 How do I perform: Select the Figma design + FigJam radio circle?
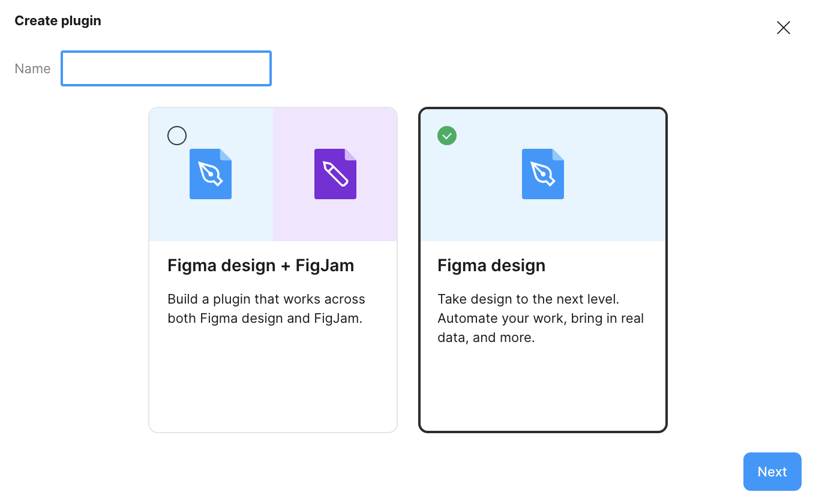click(x=177, y=136)
